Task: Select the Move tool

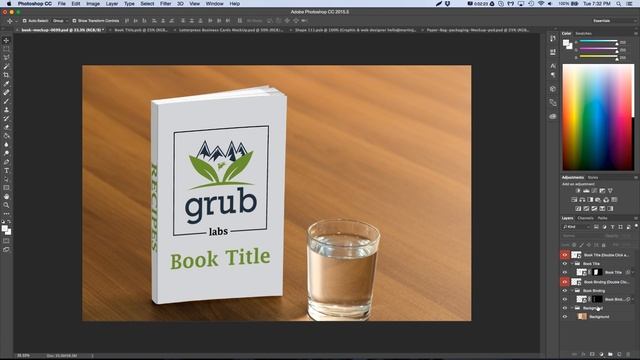Action: [x=6, y=40]
